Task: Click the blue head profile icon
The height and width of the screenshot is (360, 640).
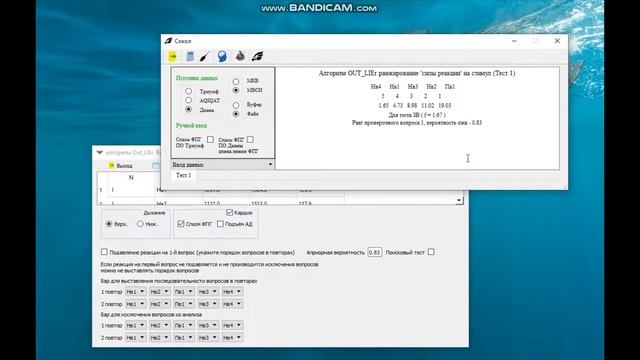Action: pos(222,56)
